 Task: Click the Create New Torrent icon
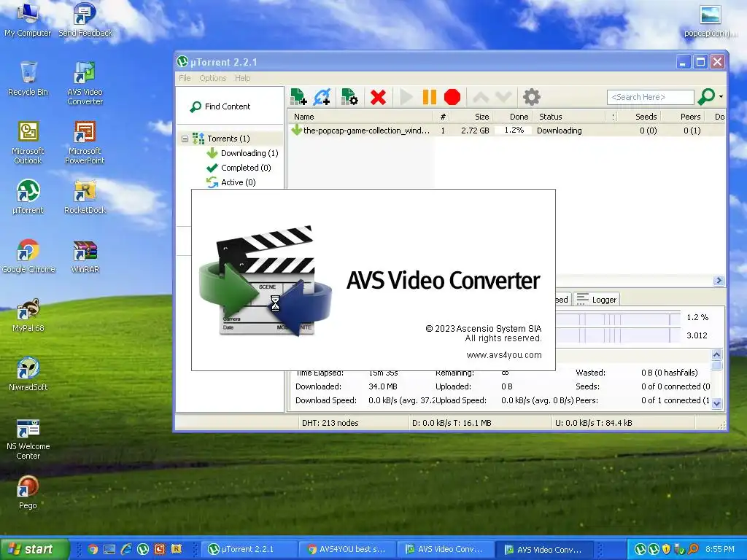(349, 97)
